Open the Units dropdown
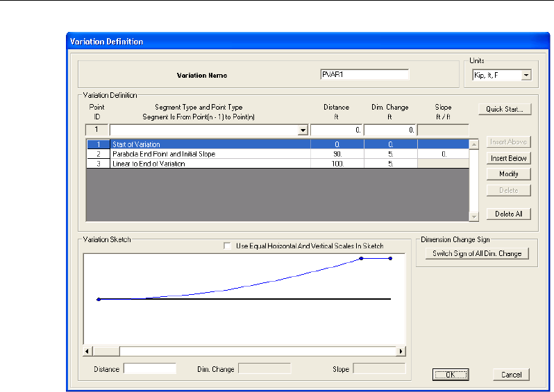The height and width of the screenshot is (392, 554). pyautogui.click(x=526, y=75)
